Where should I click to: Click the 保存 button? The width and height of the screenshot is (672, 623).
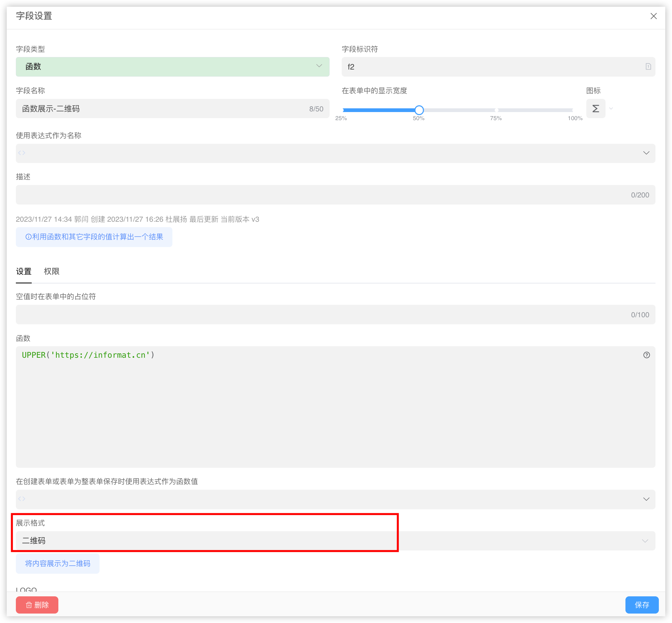tap(642, 605)
